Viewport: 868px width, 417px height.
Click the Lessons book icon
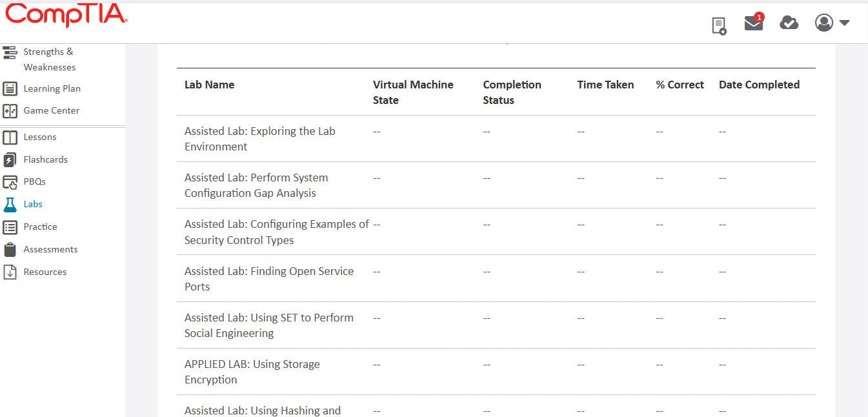[10, 137]
